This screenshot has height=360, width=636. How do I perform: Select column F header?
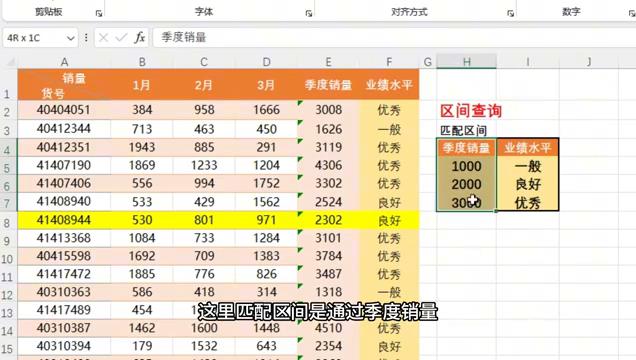tap(389, 62)
